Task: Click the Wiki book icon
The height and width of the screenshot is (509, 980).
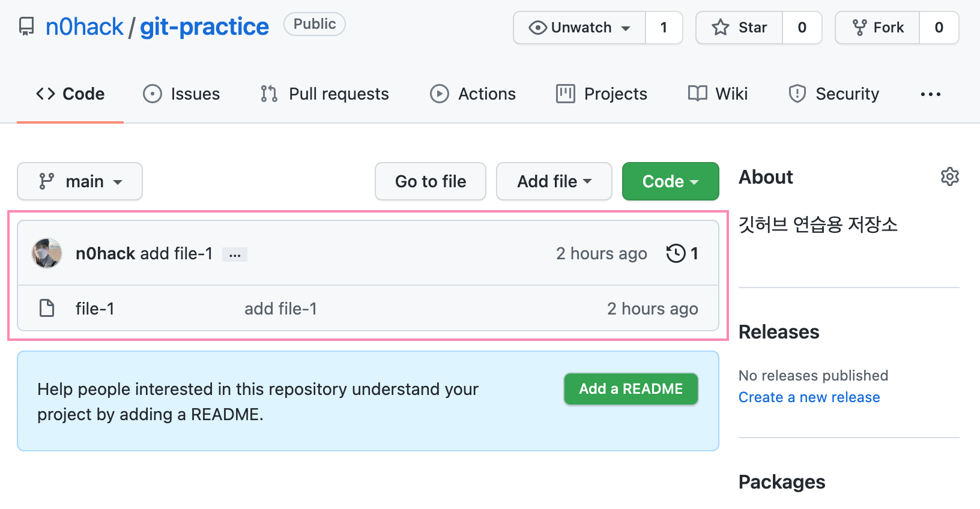Action: pos(698,94)
